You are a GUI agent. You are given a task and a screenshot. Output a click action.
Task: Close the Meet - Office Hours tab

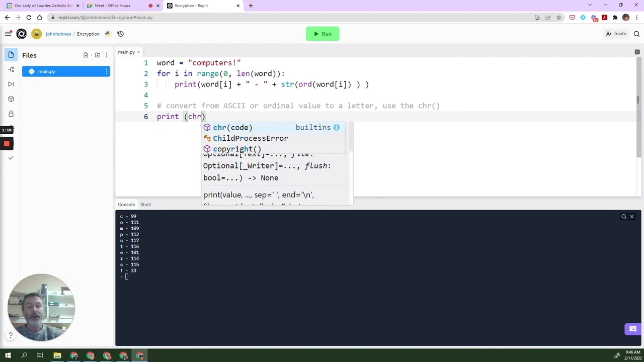(158, 6)
